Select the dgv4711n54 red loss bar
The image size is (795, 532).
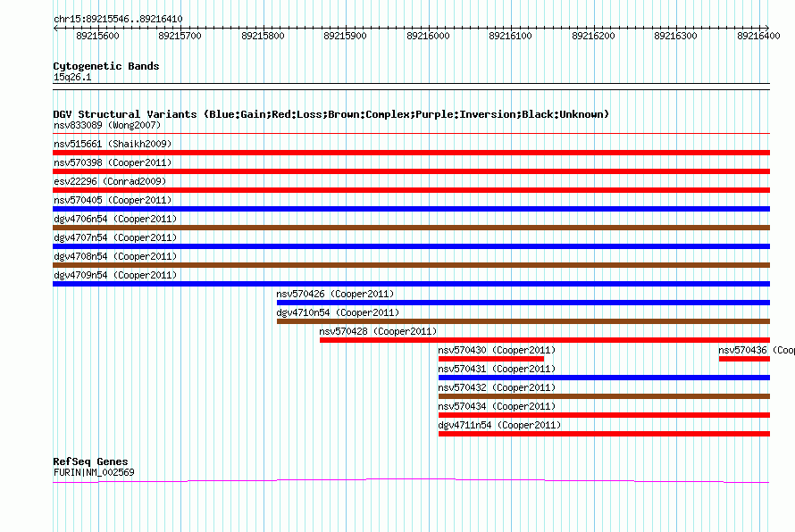click(x=605, y=434)
